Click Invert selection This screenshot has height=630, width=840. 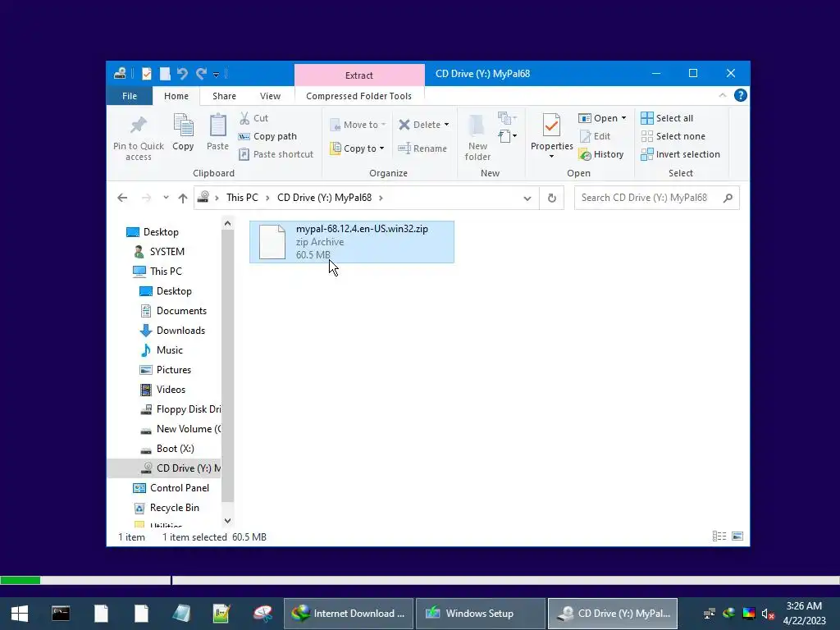[680, 154]
